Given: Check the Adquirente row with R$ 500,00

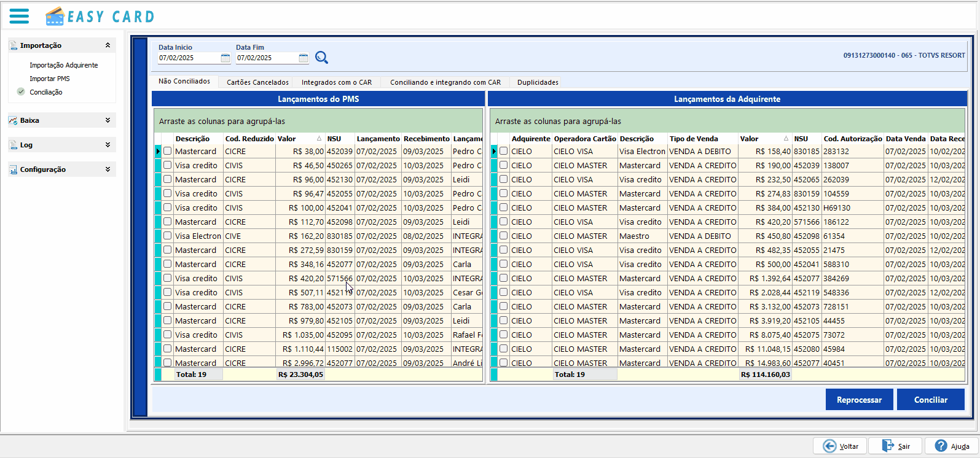Looking at the screenshot, I should point(504,264).
